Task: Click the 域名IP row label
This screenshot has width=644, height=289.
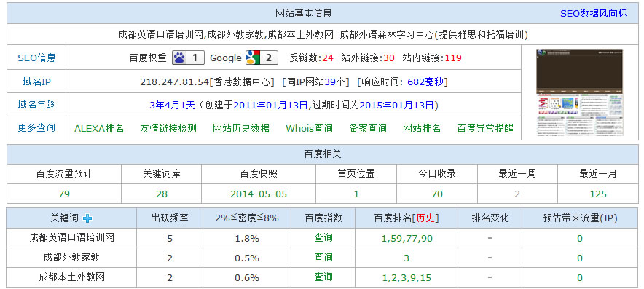Action: 36,82
